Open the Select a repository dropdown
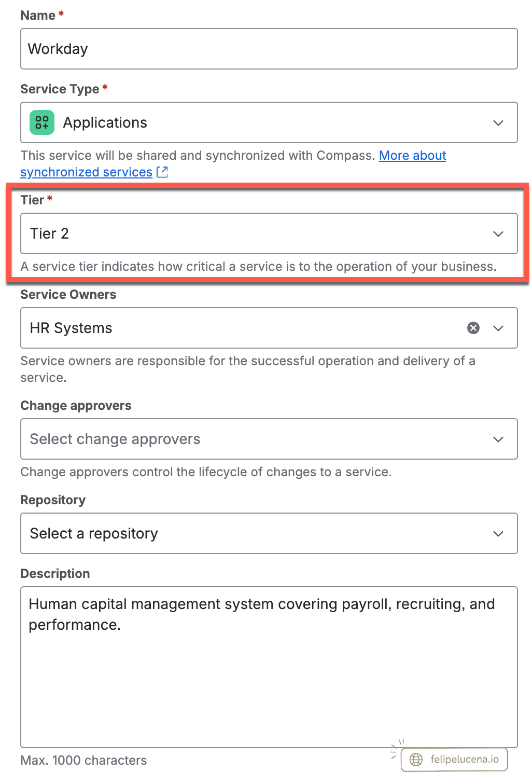The height and width of the screenshot is (773, 532). (x=269, y=533)
